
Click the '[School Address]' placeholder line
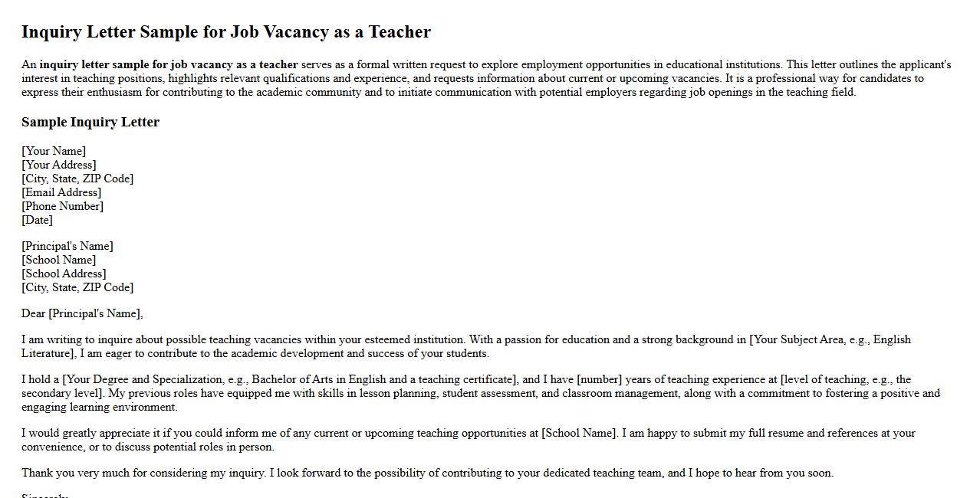64,274
